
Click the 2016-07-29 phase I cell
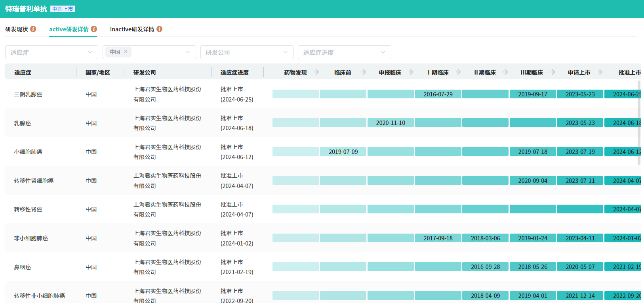click(438, 94)
